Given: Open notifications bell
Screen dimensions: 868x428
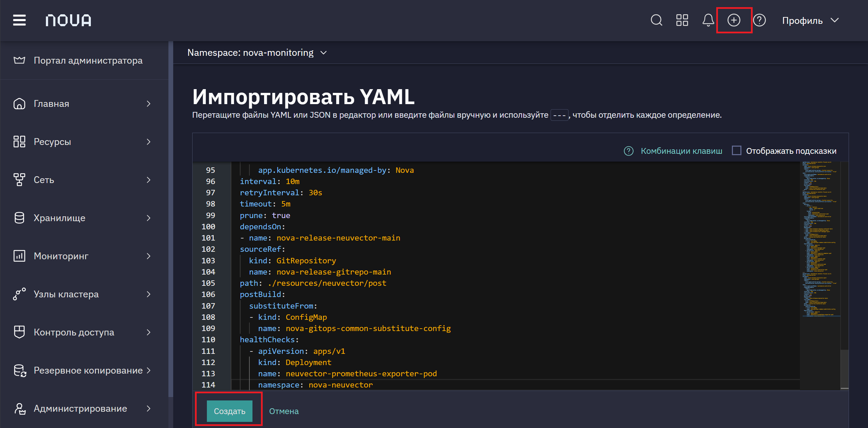Looking at the screenshot, I should click(x=708, y=20).
